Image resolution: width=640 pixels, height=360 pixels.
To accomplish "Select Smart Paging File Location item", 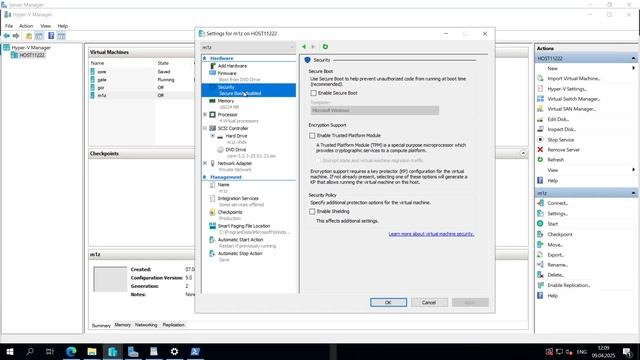I will pyautogui.click(x=244, y=226).
